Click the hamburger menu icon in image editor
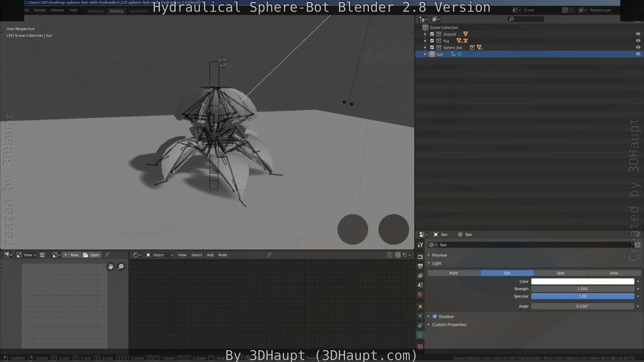This screenshot has height=362, width=644. click(x=42, y=255)
